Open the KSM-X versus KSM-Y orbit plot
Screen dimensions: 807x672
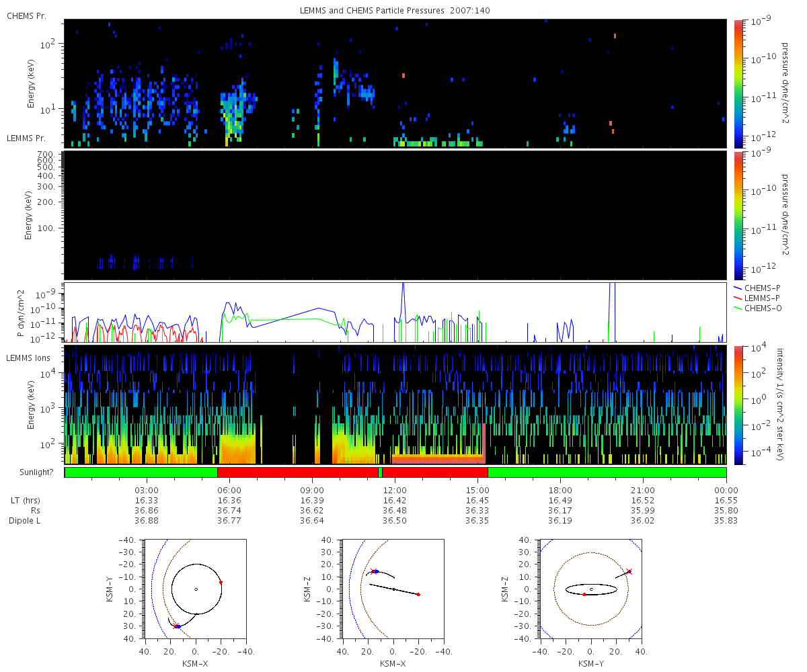coord(196,589)
